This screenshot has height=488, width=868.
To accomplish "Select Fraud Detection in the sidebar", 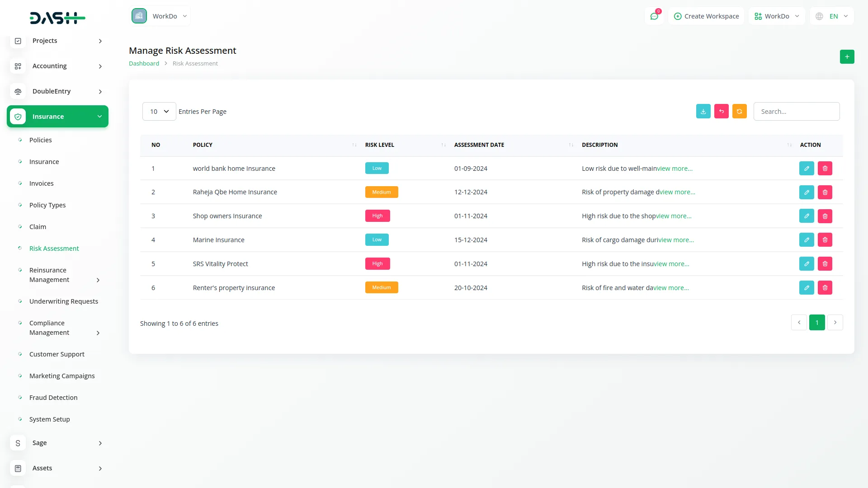I will click(x=53, y=397).
